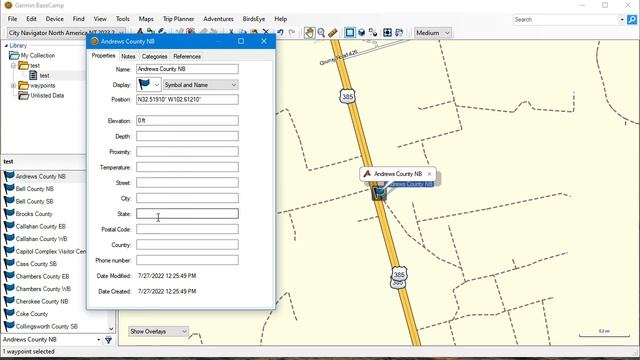Screen dimensions: 640x360
Task: Switch to the Notes tab
Action: coord(128,56)
